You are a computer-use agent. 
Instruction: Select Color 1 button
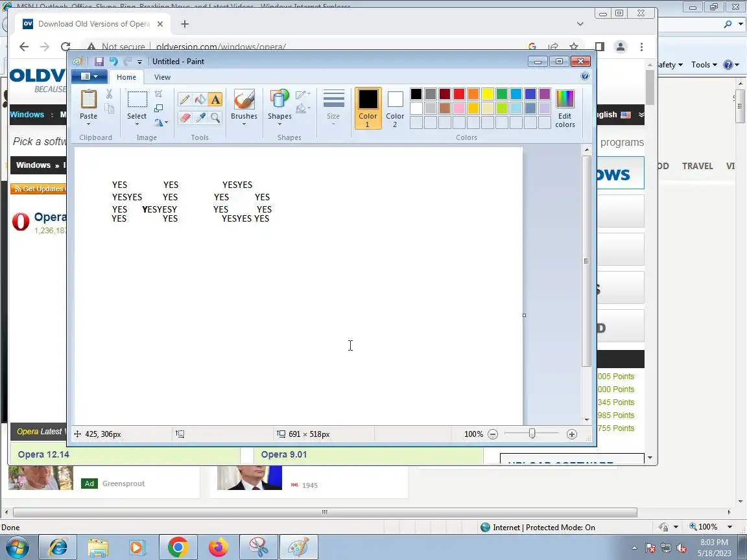tap(368, 108)
